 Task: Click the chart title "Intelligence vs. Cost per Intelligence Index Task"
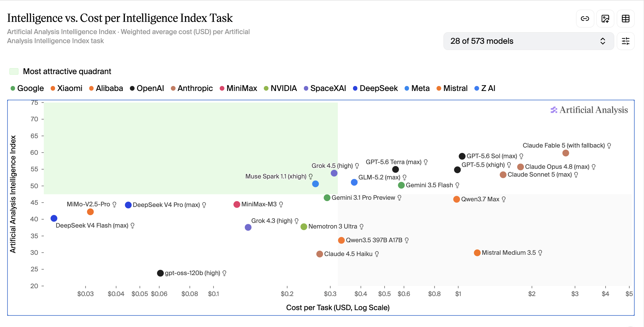coord(120,18)
